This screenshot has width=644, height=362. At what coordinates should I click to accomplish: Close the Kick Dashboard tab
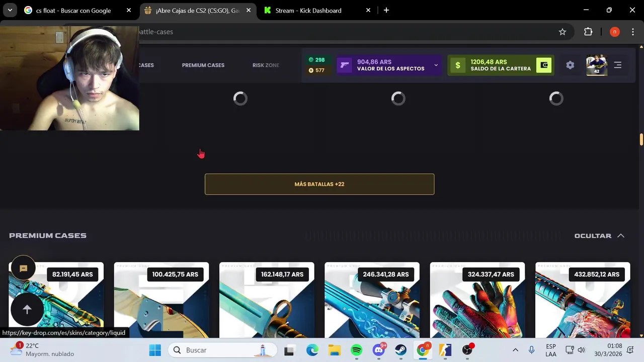[x=368, y=10]
